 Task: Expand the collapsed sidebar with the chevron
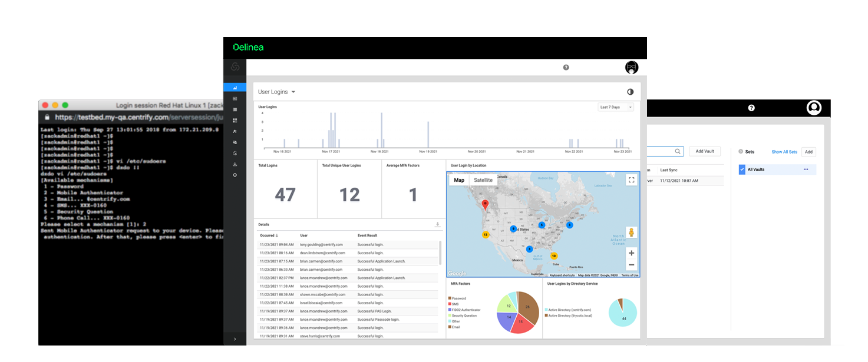pos(235,339)
